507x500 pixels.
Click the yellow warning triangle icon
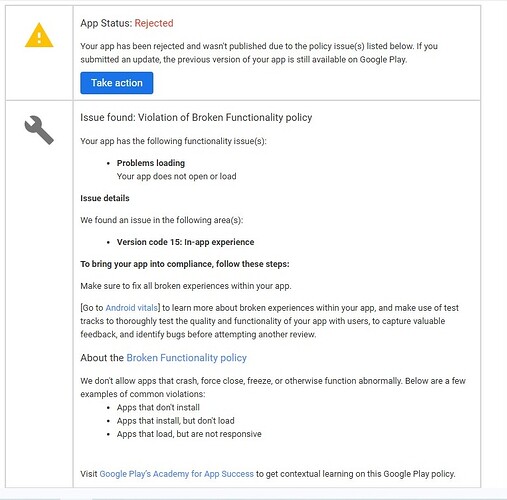[x=39, y=35]
